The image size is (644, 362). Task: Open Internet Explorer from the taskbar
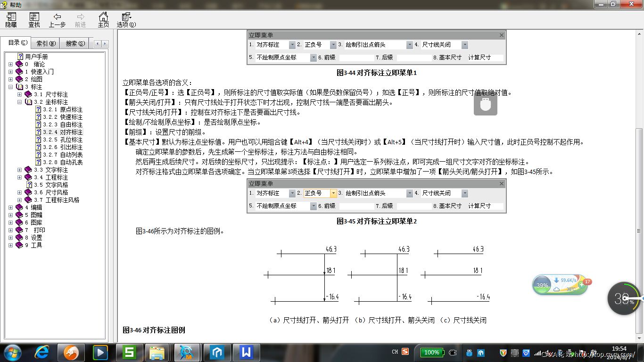coord(42,352)
